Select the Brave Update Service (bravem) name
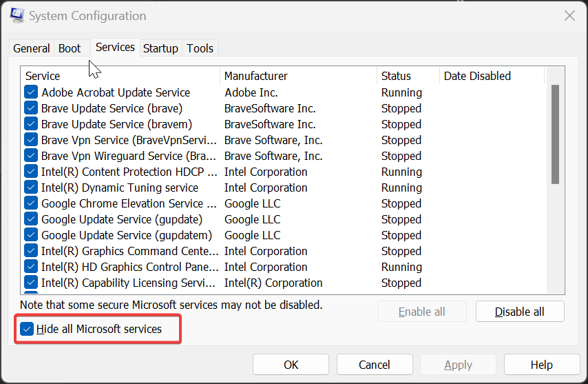 tap(116, 124)
